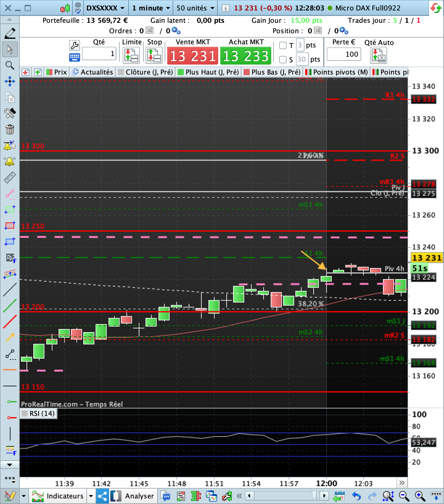Pick the pink segment drawing tool

(x=10, y=194)
